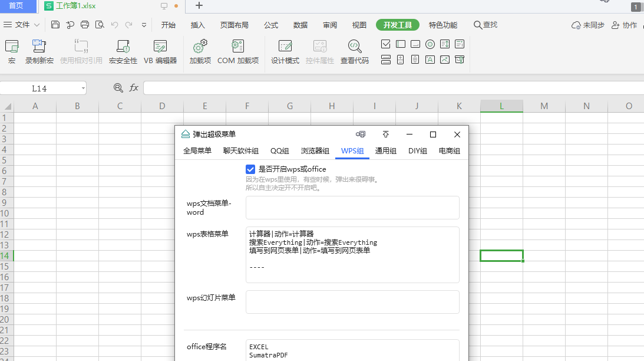The width and height of the screenshot is (644, 361).
Task: Open the 聊天软件组 dialog tab
Action: tap(240, 151)
